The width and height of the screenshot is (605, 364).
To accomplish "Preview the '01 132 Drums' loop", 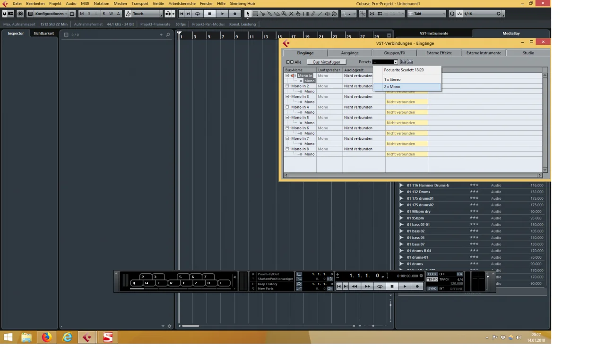I will pos(401,192).
